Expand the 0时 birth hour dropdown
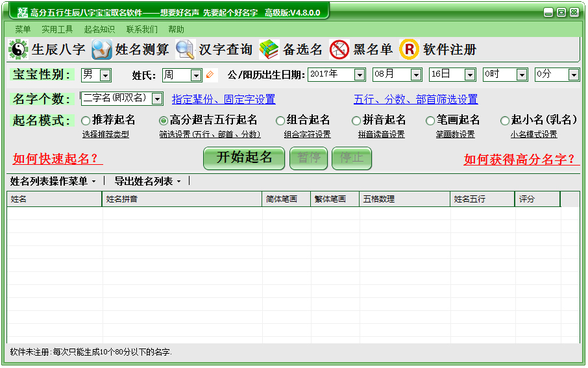588x368 pixels. coord(522,75)
